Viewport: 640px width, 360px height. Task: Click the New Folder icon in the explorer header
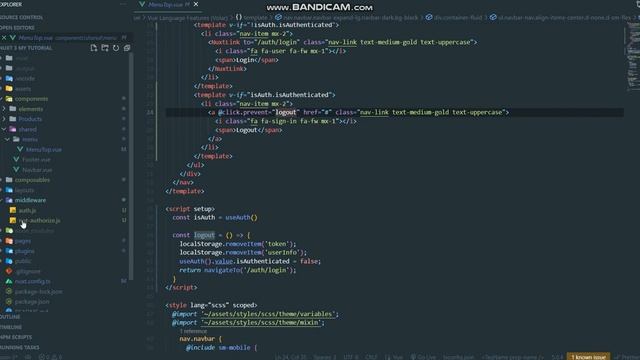tap(105, 48)
